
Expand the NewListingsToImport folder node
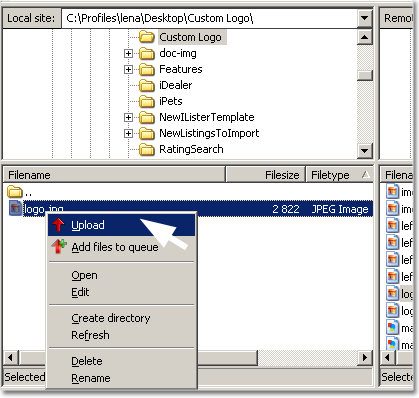point(128,133)
